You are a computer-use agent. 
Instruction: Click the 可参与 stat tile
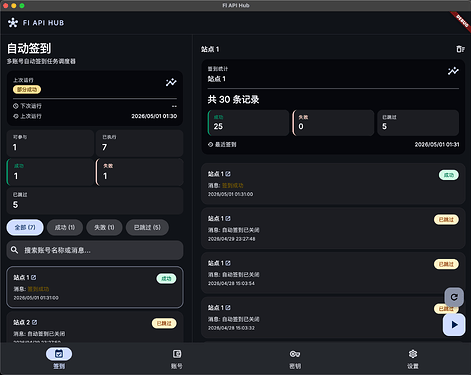(x=50, y=143)
